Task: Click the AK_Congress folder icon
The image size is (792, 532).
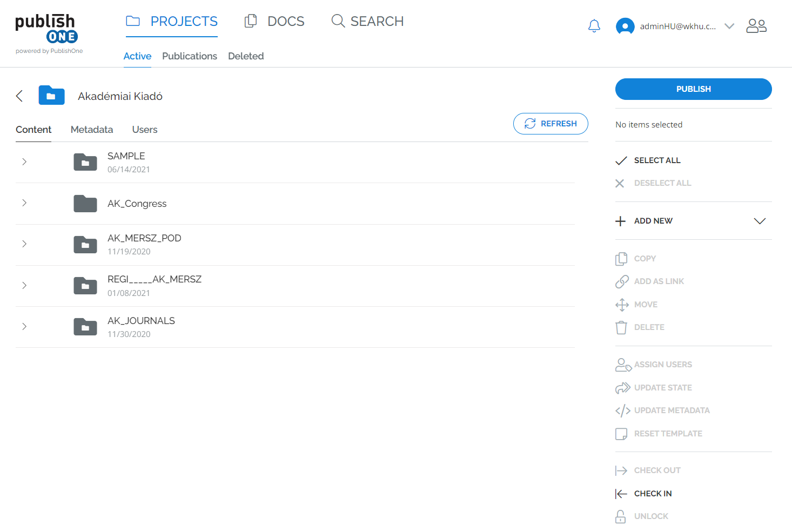Action: coord(85,204)
